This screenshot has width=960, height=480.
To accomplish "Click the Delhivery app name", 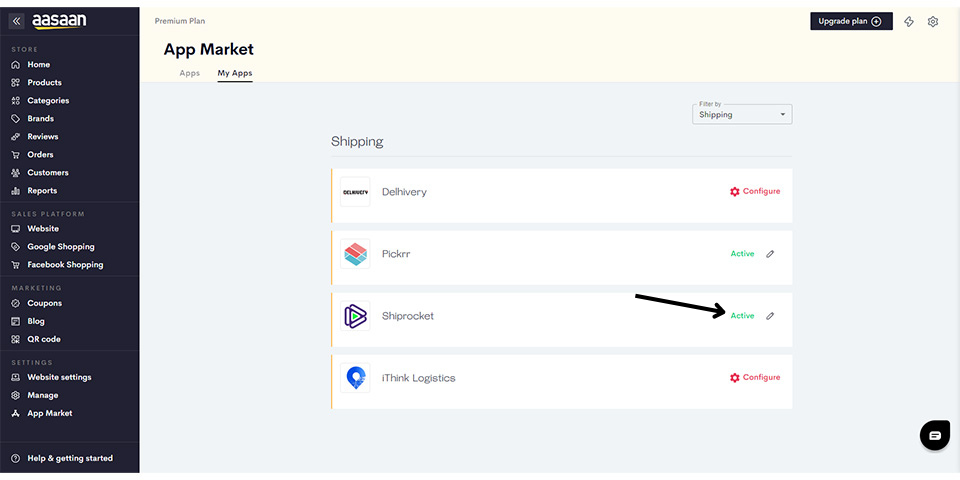I will point(404,192).
